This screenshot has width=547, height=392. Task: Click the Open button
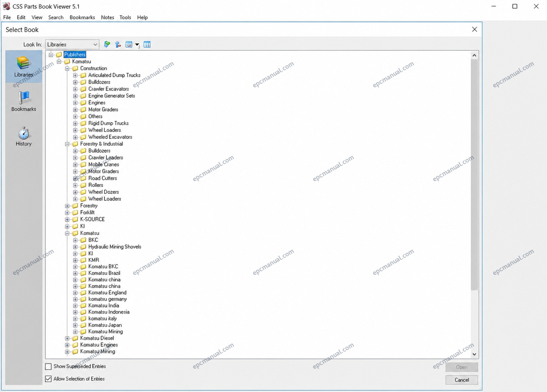[x=461, y=367]
